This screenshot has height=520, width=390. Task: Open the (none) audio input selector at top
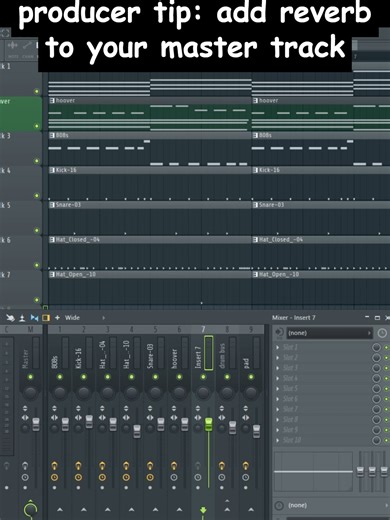pyautogui.click(x=329, y=333)
